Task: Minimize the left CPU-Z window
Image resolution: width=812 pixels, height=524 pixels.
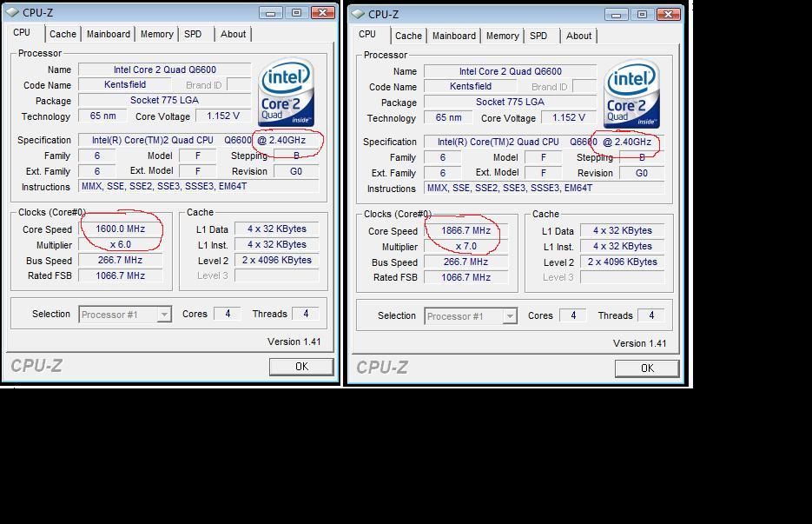Action: [271, 13]
